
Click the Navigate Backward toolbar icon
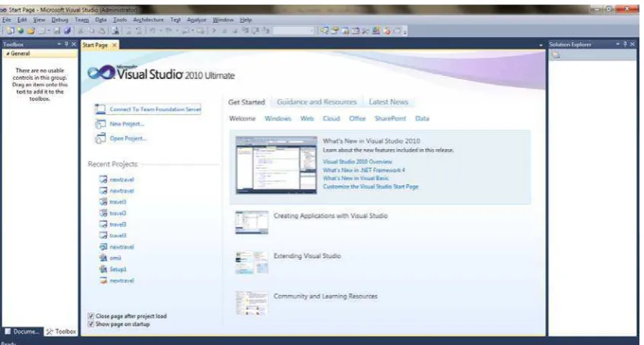coord(186,31)
